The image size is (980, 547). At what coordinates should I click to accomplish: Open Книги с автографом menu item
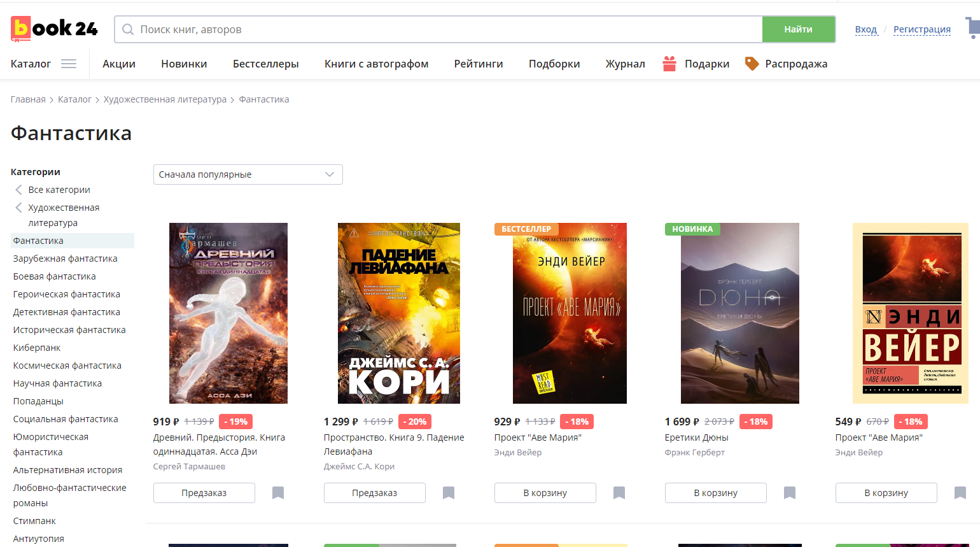(x=377, y=64)
